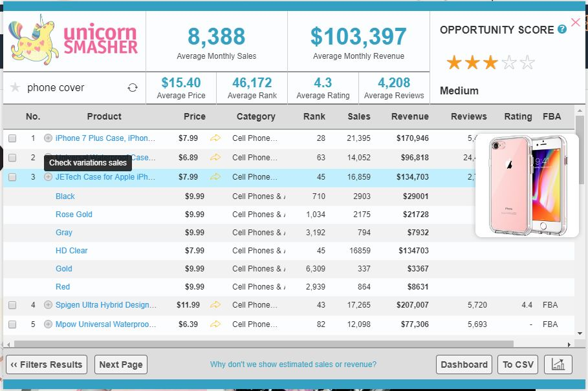
Task: Check the box for Spigen Ultra Hybrid
Action: (x=12, y=305)
